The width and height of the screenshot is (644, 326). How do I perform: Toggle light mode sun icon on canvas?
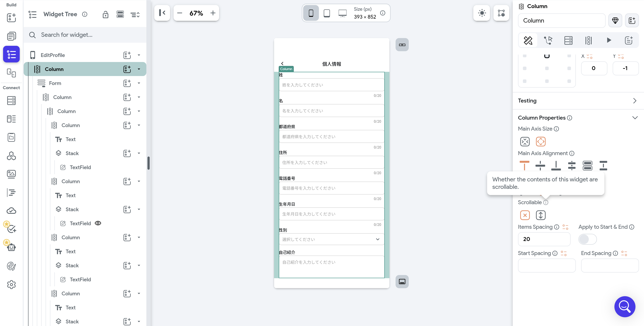pyautogui.click(x=481, y=13)
